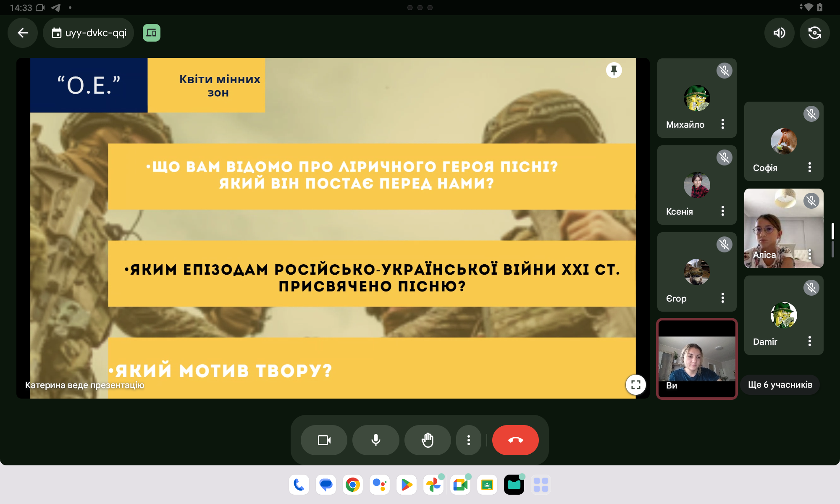Open more options in call controls

point(468,440)
